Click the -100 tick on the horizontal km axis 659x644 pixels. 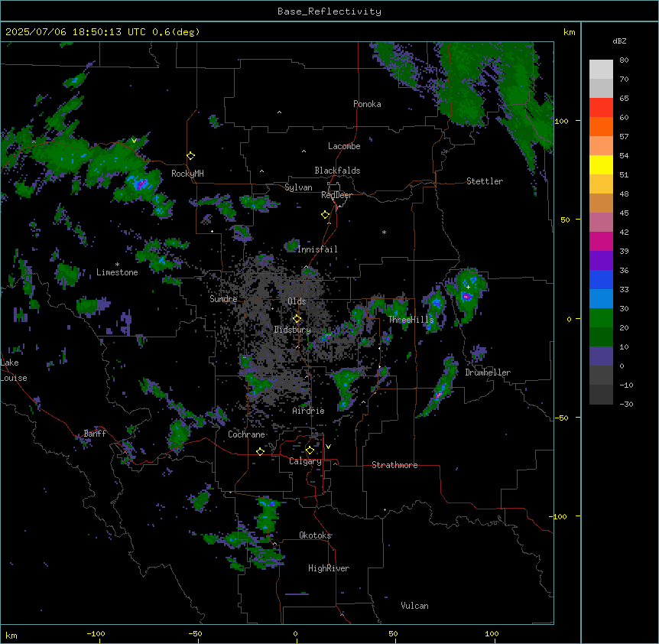pos(96,633)
